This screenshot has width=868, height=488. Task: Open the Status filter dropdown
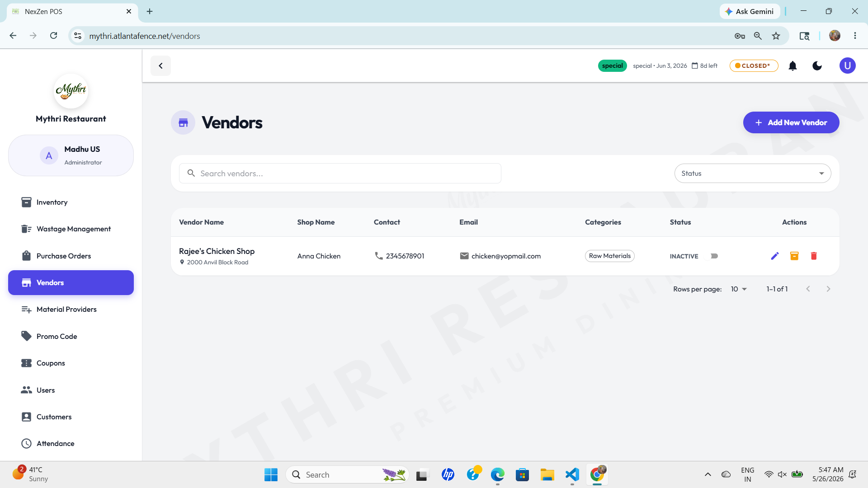click(753, 174)
